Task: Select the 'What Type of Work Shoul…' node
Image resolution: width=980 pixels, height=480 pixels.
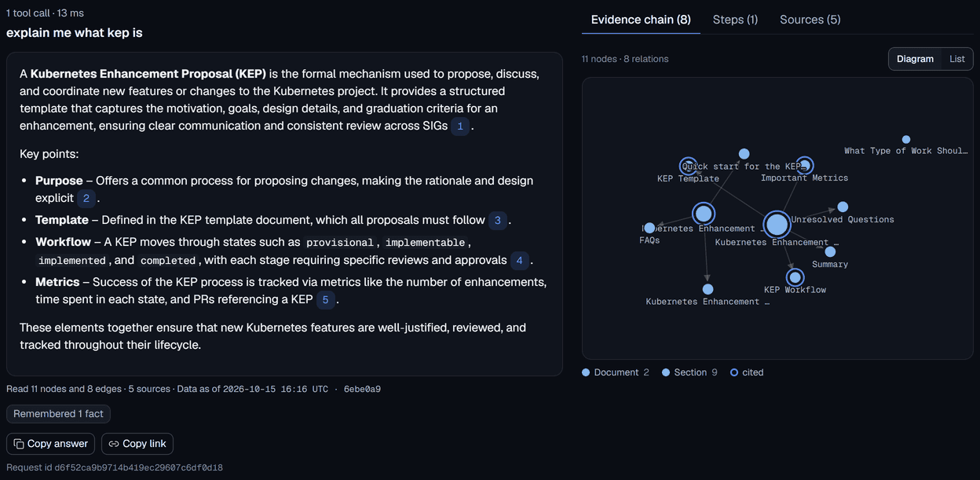Action: tap(906, 140)
